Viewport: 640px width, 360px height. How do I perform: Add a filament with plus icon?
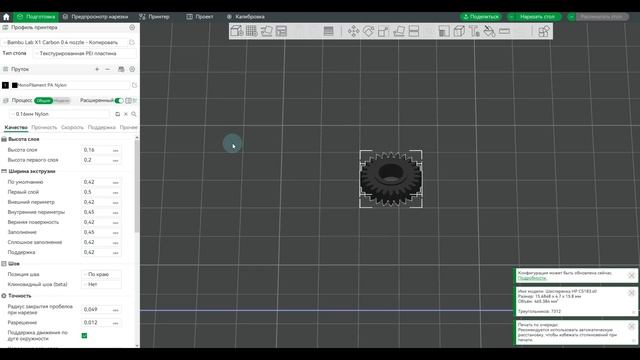[97, 69]
